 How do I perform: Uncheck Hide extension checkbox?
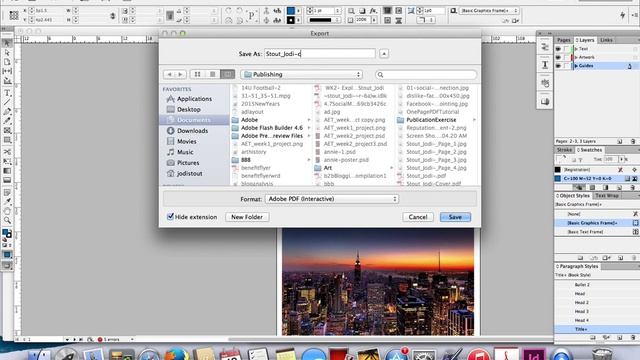tap(171, 217)
